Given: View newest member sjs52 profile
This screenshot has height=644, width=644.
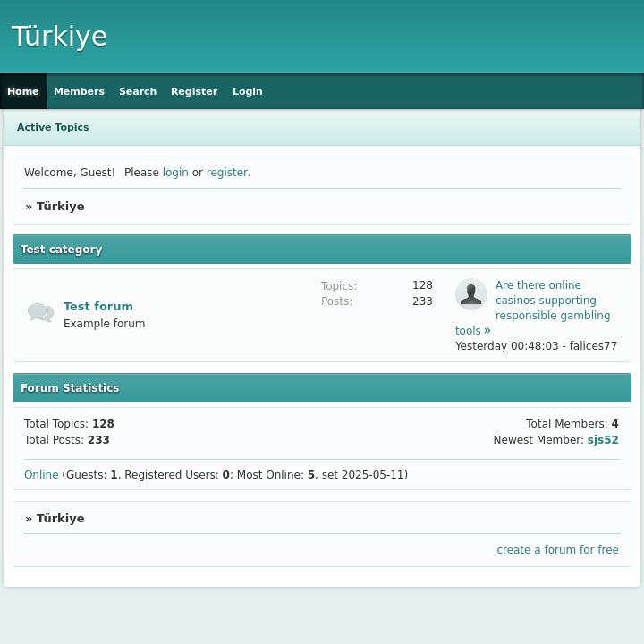Looking at the screenshot, I should point(603,440).
